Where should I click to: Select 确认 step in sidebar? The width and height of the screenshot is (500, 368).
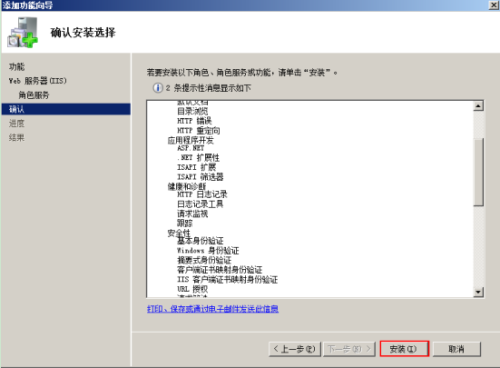pyautogui.click(x=66, y=109)
